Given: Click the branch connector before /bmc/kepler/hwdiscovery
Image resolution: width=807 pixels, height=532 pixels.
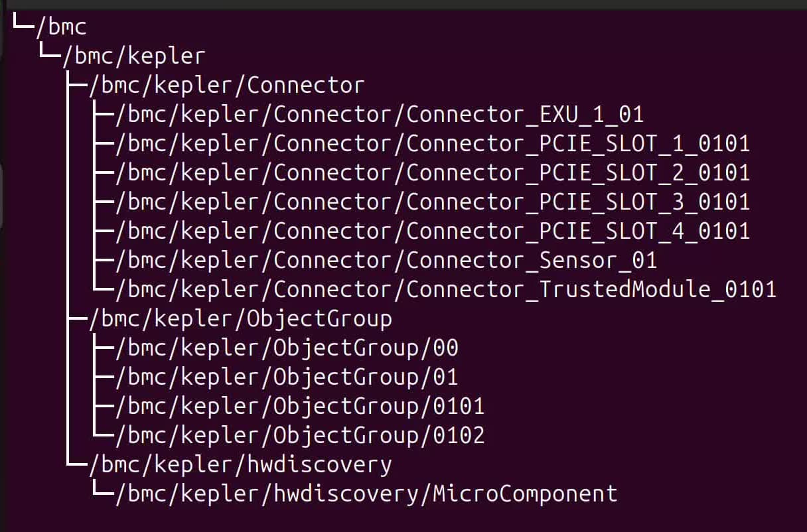Looking at the screenshot, I should (x=77, y=463).
